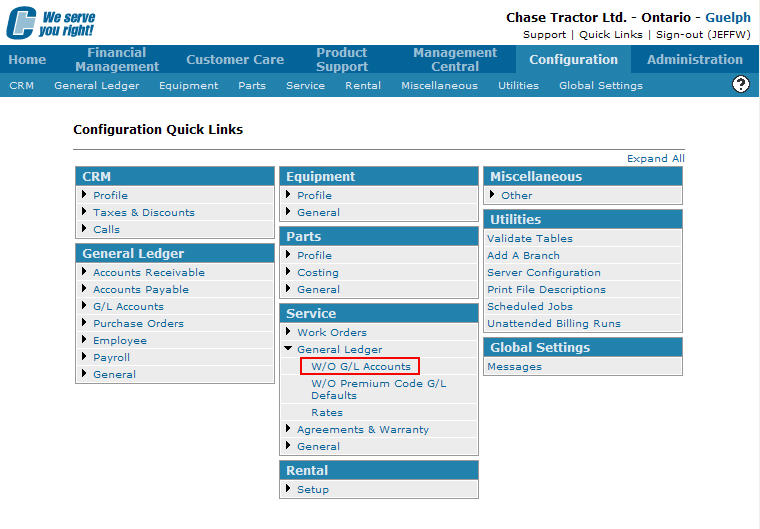Open CRM submenu item
The width and height of the screenshot is (760, 529).
point(21,86)
